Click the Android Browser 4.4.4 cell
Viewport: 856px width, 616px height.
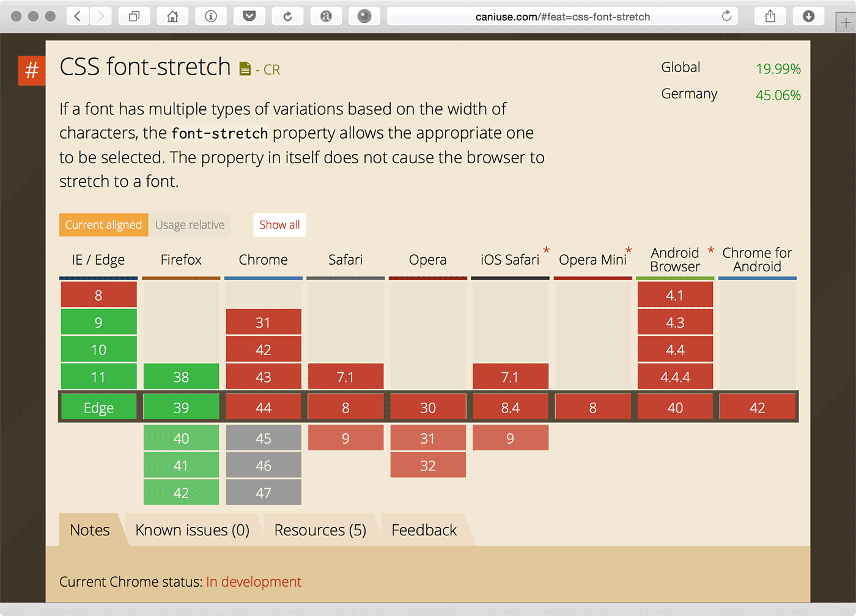click(675, 377)
